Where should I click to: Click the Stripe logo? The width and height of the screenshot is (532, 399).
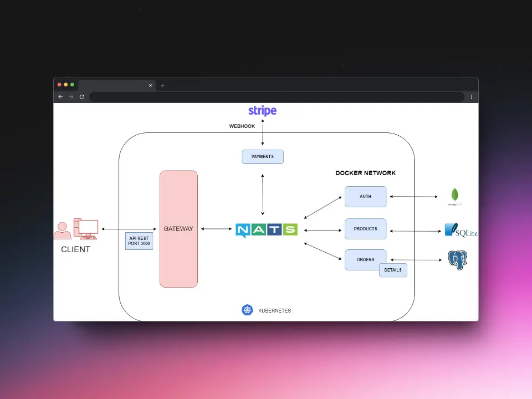point(262,111)
